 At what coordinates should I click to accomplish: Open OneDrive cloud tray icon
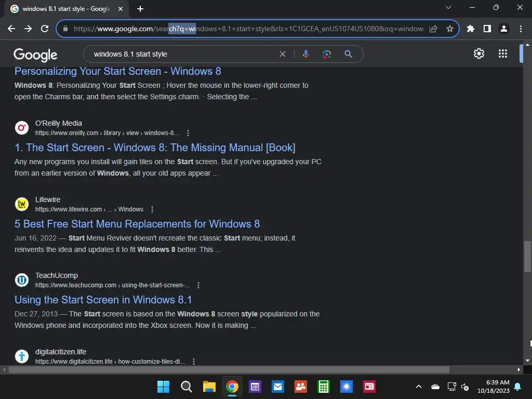point(435,387)
